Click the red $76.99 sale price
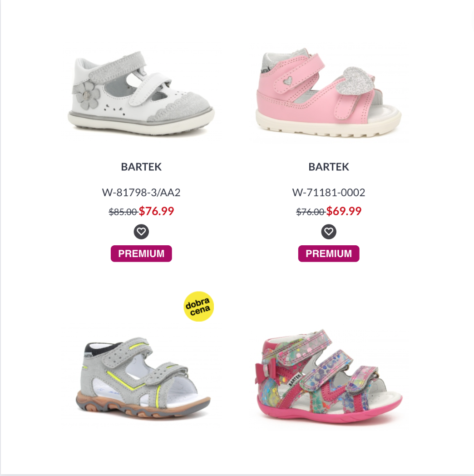Screen dimensions: 474x476 pyautogui.click(x=156, y=211)
